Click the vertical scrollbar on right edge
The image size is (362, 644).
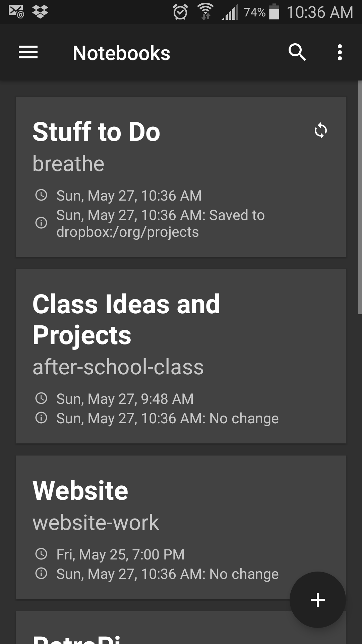click(360, 197)
